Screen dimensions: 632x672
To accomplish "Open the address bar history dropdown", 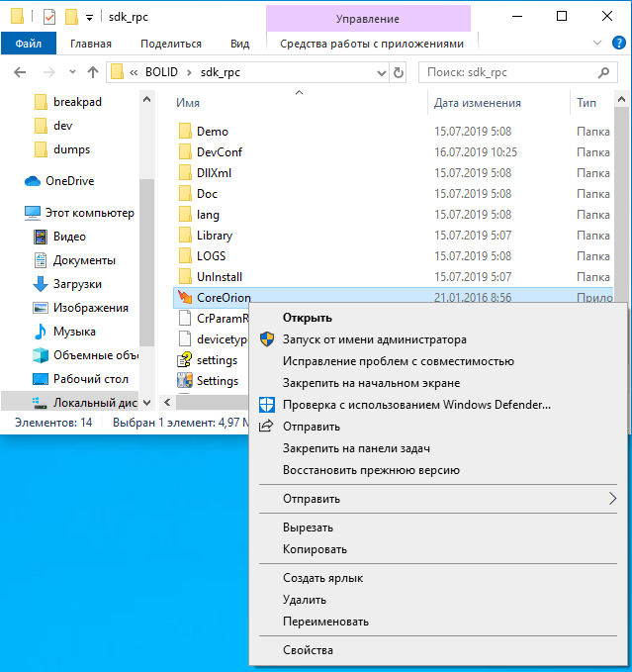I will [382, 73].
